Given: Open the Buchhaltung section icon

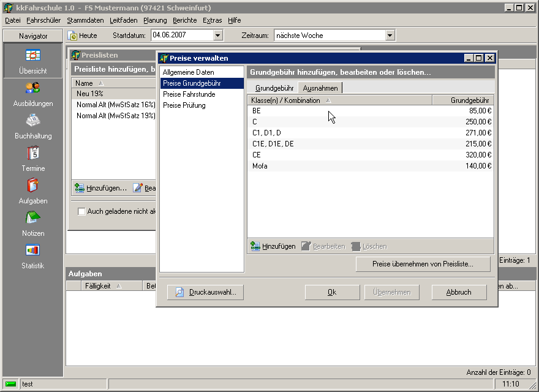Looking at the screenshot, I should (x=32, y=121).
